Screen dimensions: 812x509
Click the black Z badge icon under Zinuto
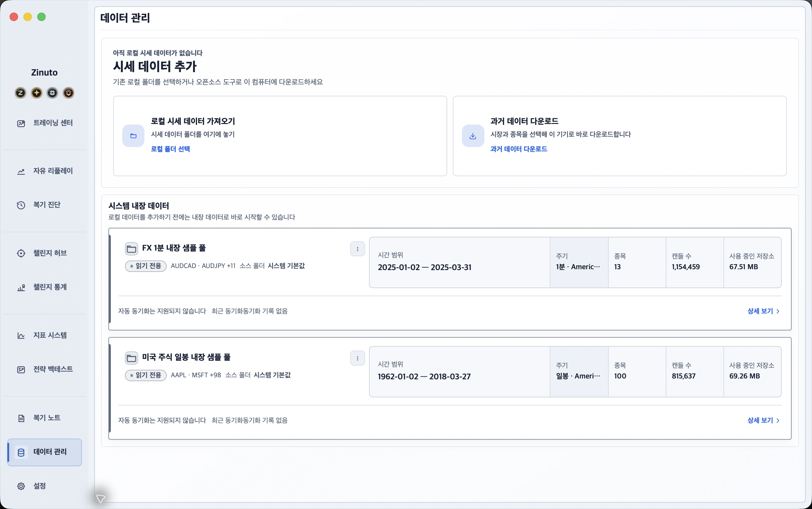(x=20, y=93)
